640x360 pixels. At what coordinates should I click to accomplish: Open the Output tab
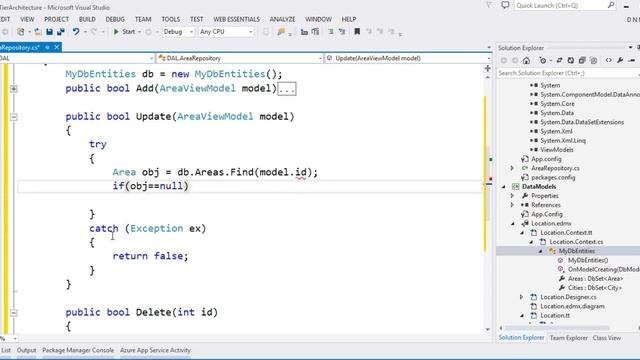click(x=27, y=350)
